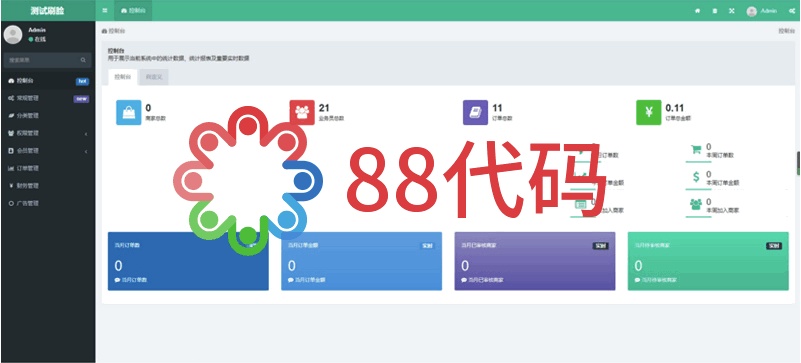Click the magnifier icon in sidebar search

83,60
